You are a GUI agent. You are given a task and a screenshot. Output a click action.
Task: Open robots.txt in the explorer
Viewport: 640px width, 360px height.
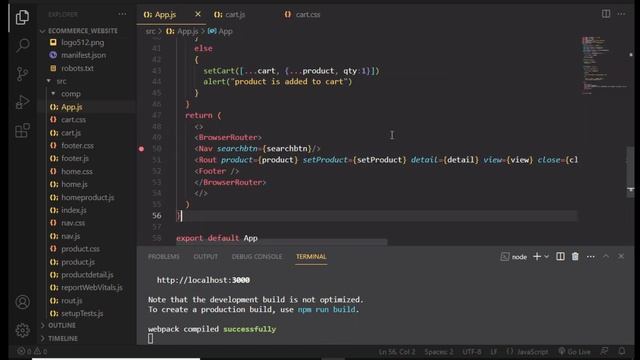(77, 68)
